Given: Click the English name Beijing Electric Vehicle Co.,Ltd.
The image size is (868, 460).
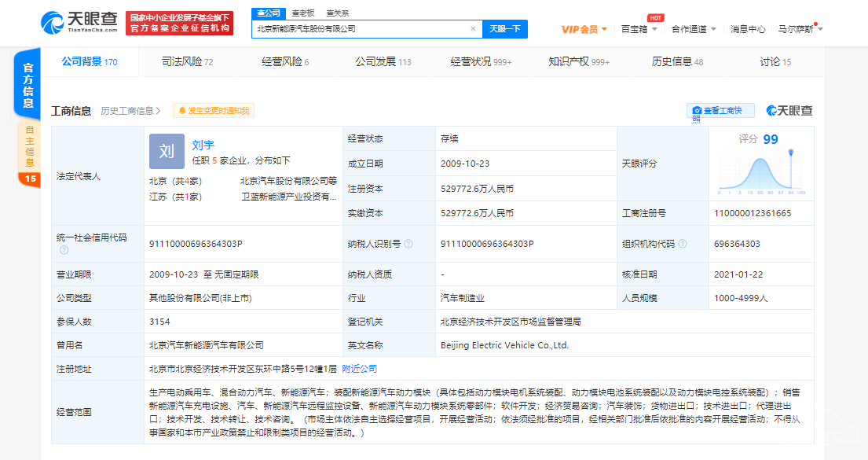Looking at the screenshot, I should [x=505, y=345].
